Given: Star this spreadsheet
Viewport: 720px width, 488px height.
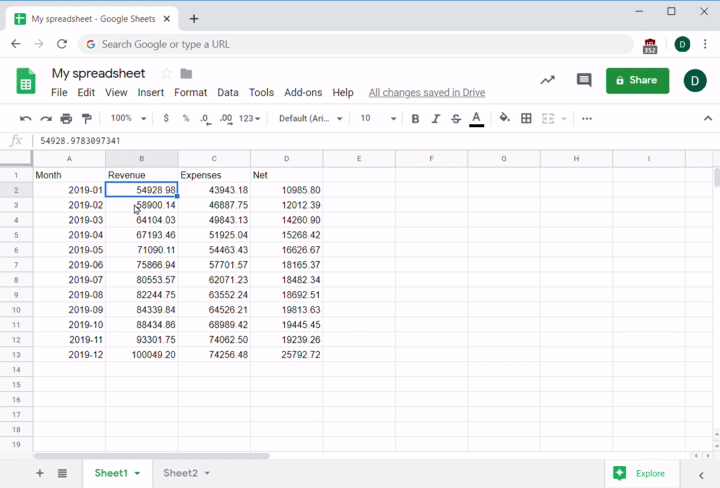Looking at the screenshot, I should point(166,73).
